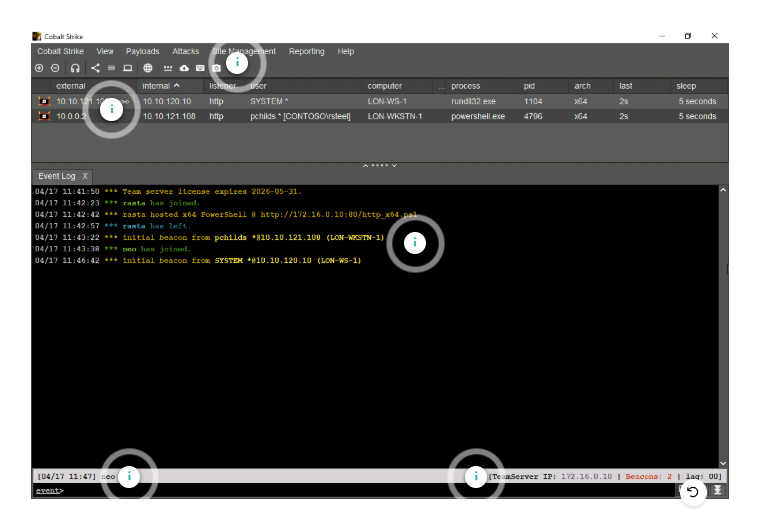771x532 pixels.
Task: Click the disconnect minus icon in toolbar
Action: pyautogui.click(x=56, y=68)
